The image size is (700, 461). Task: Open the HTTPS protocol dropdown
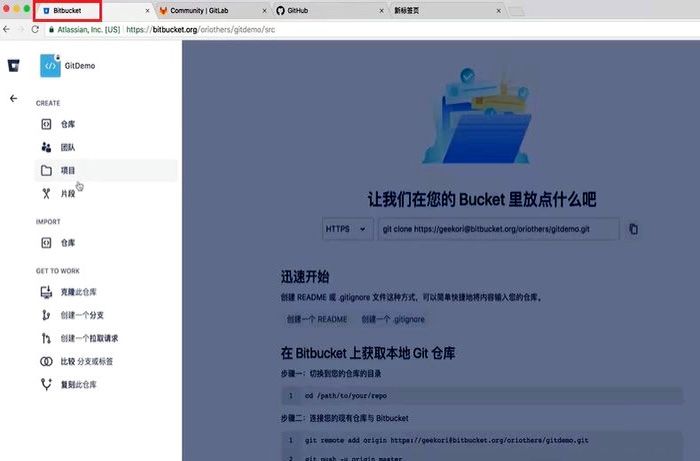pyautogui.click(x=347, y=229)
